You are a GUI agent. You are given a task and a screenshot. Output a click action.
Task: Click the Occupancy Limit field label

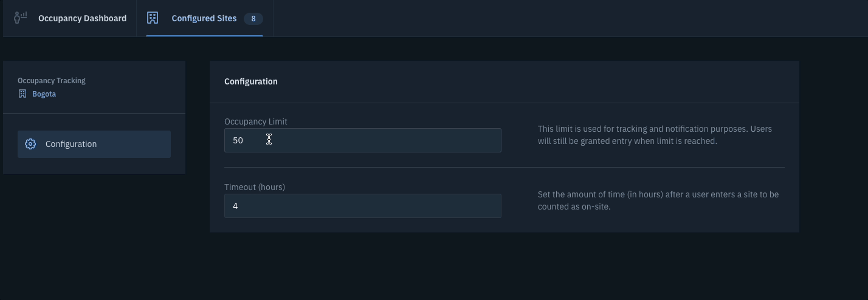click(256, 121)
